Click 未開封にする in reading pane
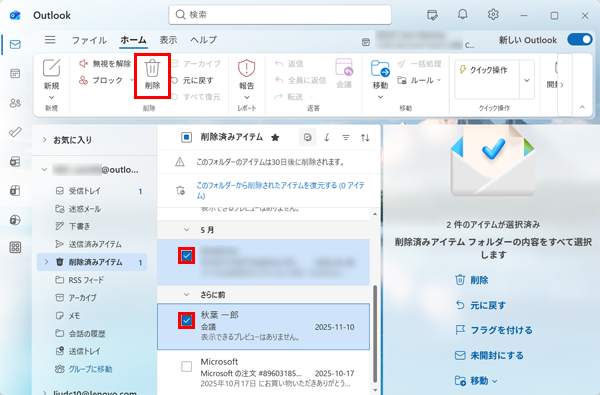 tap(489, 356)
